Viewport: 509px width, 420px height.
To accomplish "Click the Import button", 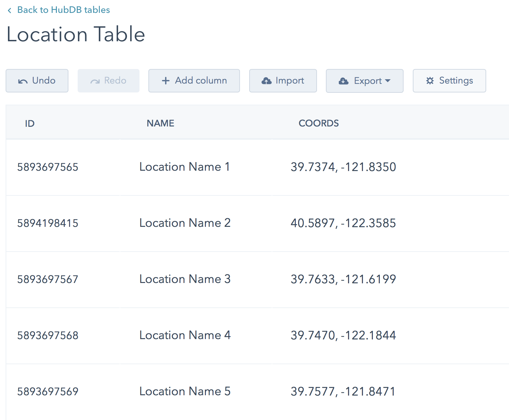I will click(283, 81).
